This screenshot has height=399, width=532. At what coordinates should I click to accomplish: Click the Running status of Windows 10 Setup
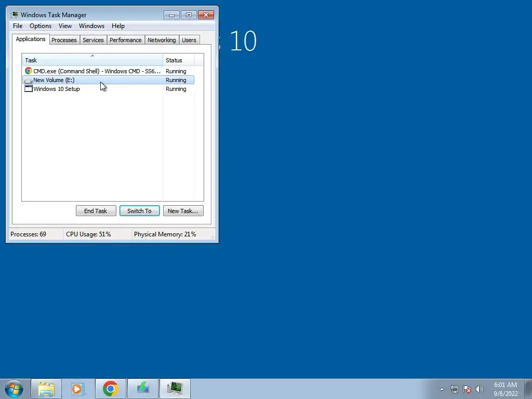pos(176,89)
